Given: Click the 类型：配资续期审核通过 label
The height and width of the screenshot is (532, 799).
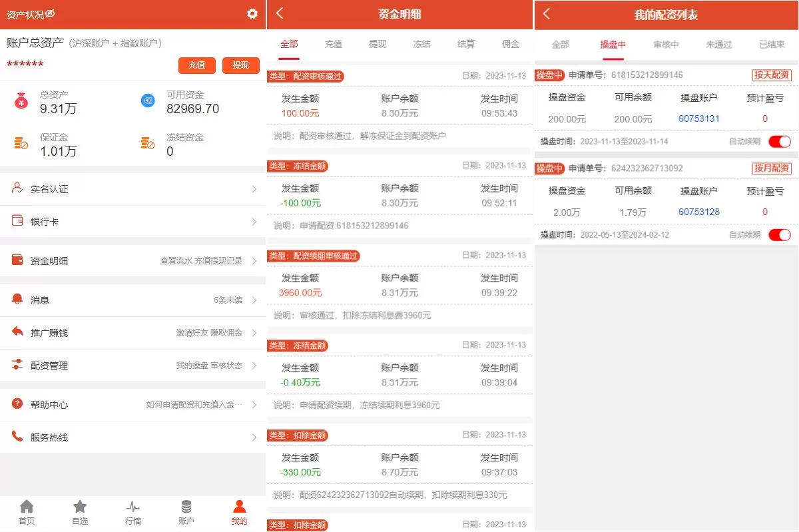Looking at the screenshot, I should pyautogui.click(x=314, y=256).
